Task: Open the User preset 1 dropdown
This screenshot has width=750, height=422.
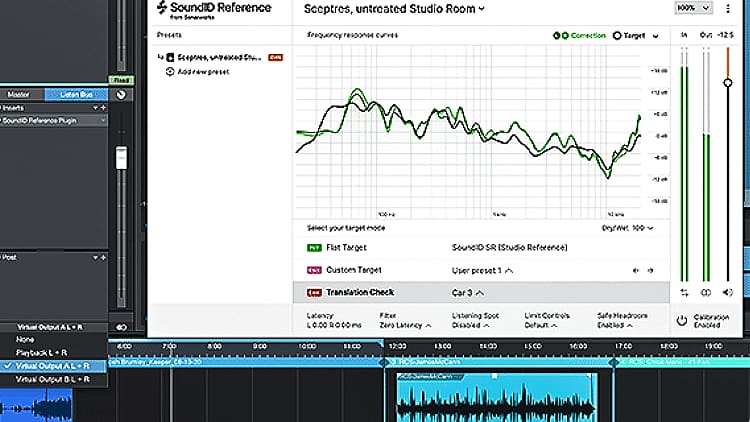Action: pyautogui.click(x=482, y=270)
